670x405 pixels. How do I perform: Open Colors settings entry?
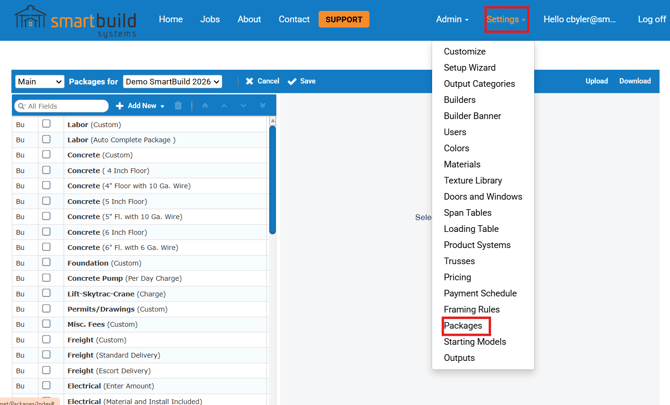(456, 148)
